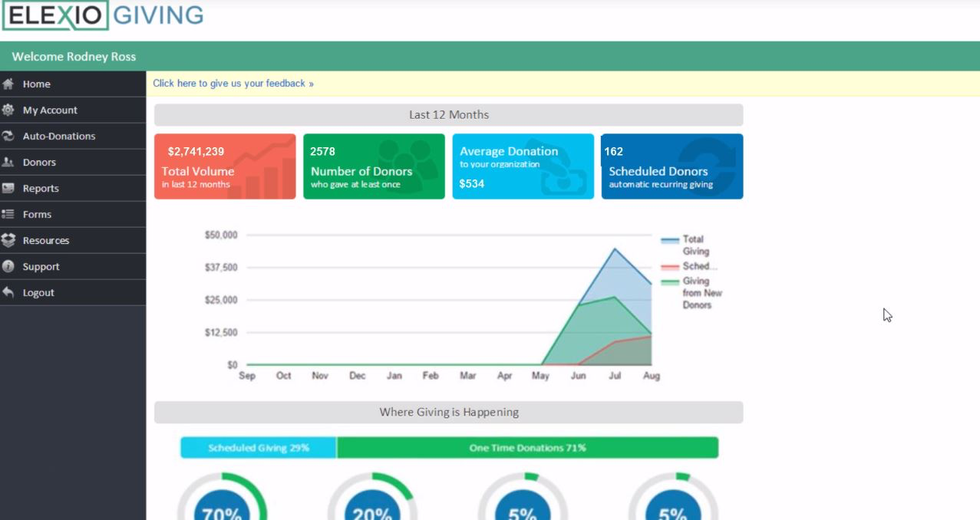Select the Logout arrow icon
This screenshot has width=980, height=520.
point(8,292)
